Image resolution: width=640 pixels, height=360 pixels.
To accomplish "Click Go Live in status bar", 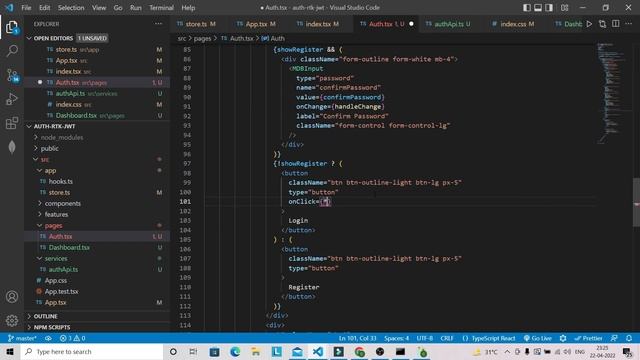I will 538,338.
